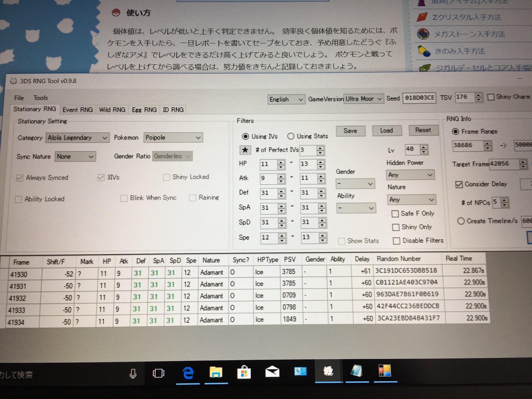532x399 pixels.
Task: Click the taskbar microphone icon
Action: tap(133, 374)
